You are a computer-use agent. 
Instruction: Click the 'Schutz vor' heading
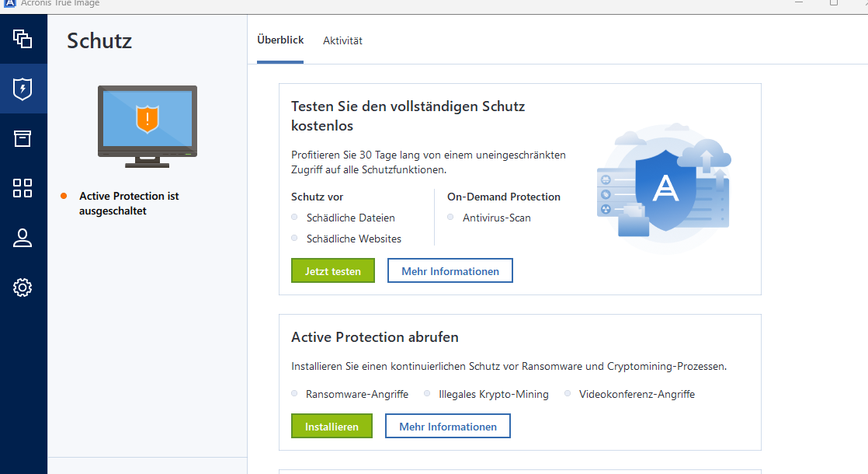[x=318, y=197]
